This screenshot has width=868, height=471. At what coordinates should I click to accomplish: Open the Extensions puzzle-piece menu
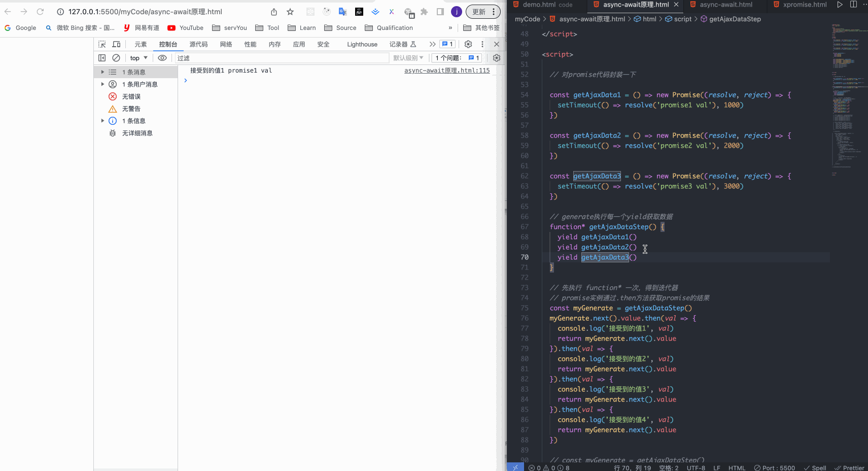pos(424,12)
